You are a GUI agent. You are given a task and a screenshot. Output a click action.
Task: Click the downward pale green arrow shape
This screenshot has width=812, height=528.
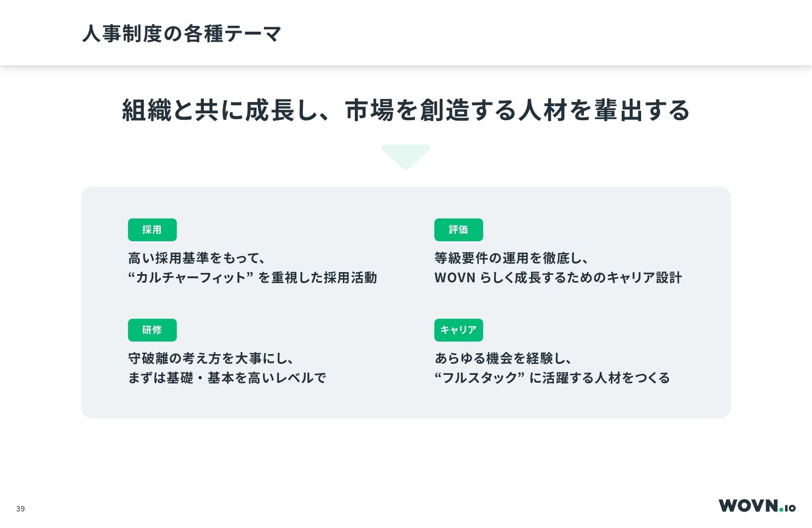coord(406,157)
